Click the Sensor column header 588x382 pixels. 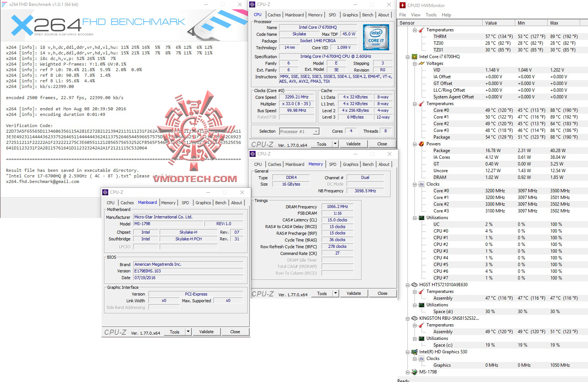440,23
